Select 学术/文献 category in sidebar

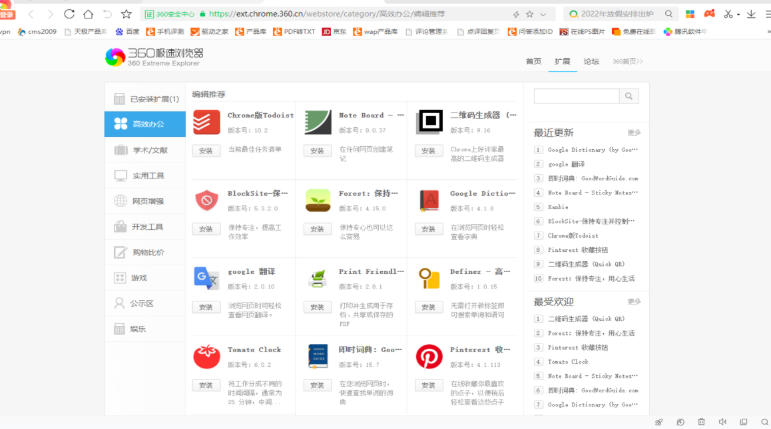click(x=144, y=150)
